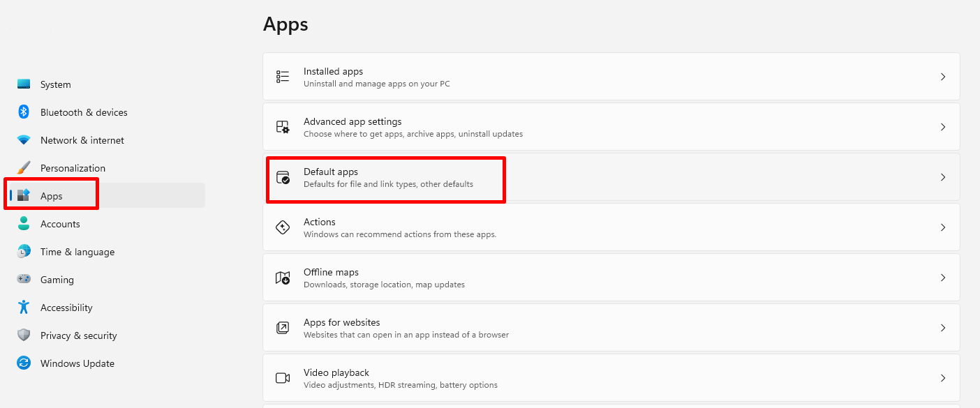Click the Accounts person icon
980x408 pixels.
coord(24,224)
